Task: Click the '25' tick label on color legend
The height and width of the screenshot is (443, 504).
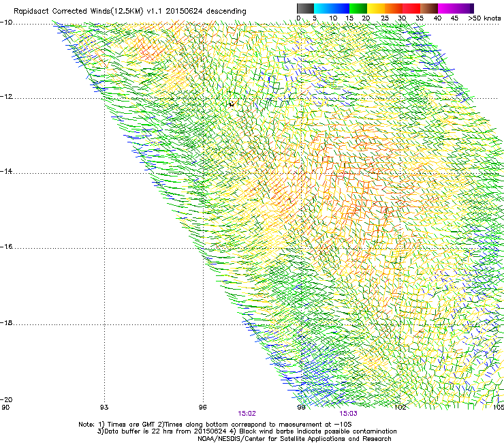Action: (385, 18)
